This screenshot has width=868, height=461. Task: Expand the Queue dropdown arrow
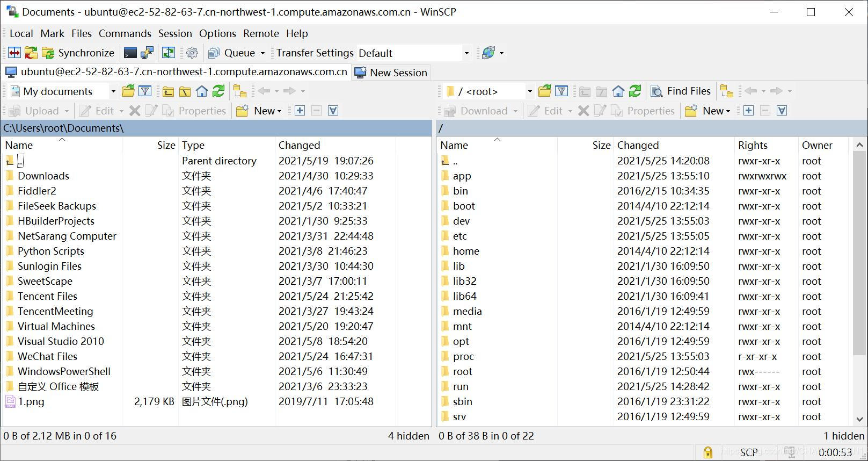coord(262,53)
